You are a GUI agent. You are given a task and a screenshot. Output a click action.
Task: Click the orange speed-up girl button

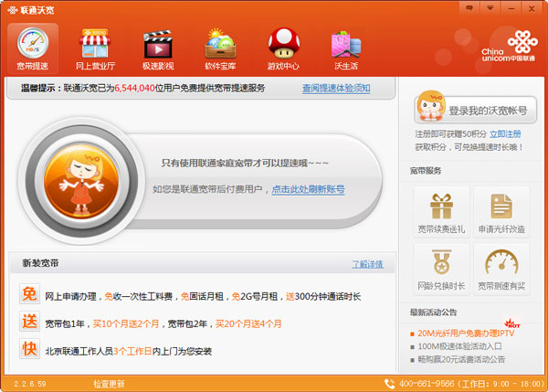pyautogui.click(x=81, y=180)
